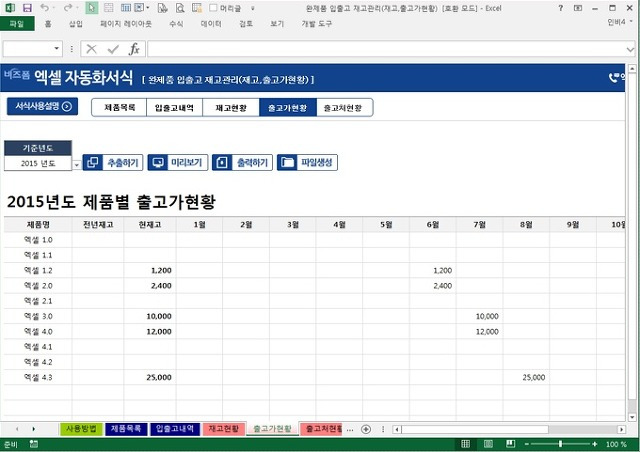
Task: Click the 출력하기 button
Action: coord(242,163)
